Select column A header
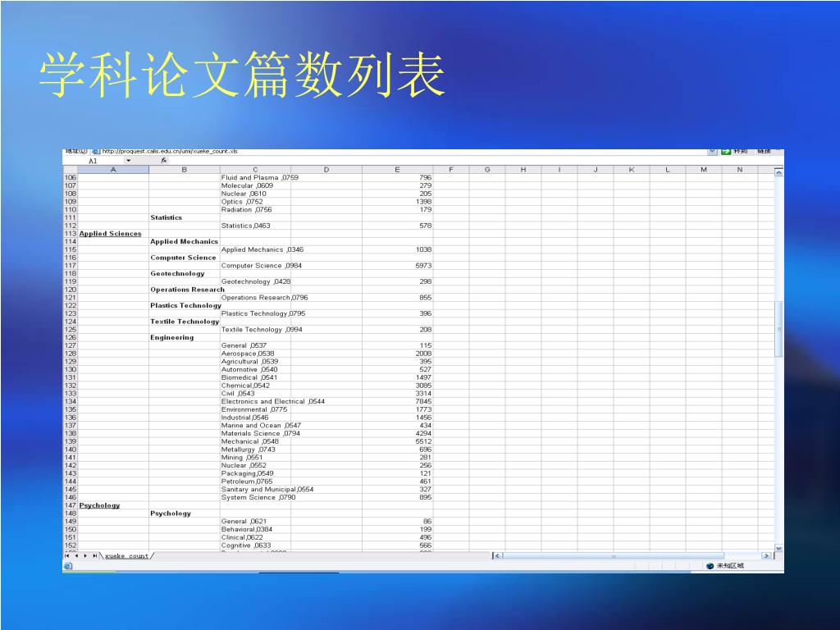Screen dimensions: 840x630 (x=113, y=170)
